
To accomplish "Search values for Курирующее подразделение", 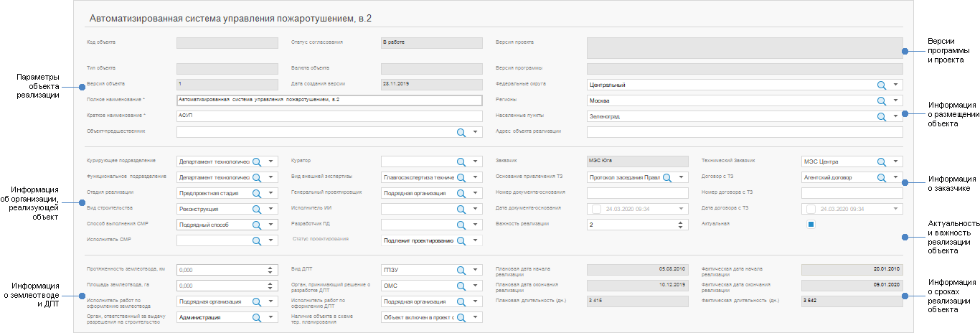I will point(256,161).
